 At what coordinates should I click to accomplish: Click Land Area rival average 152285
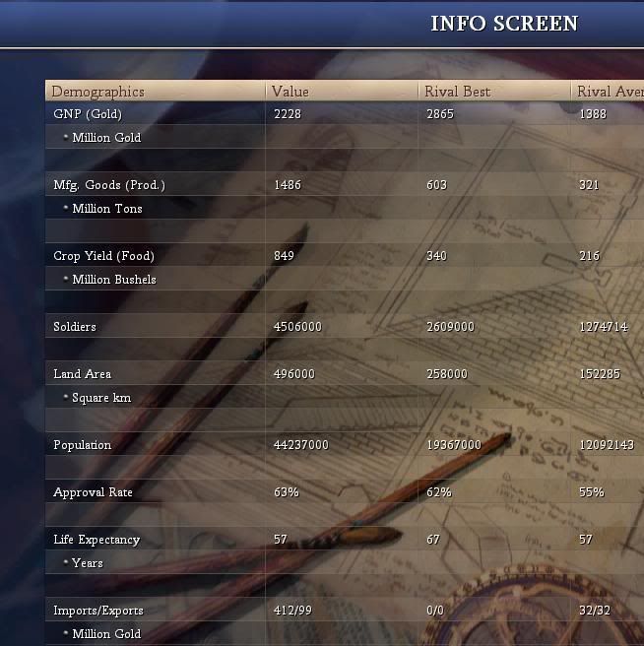pos(600,374)
